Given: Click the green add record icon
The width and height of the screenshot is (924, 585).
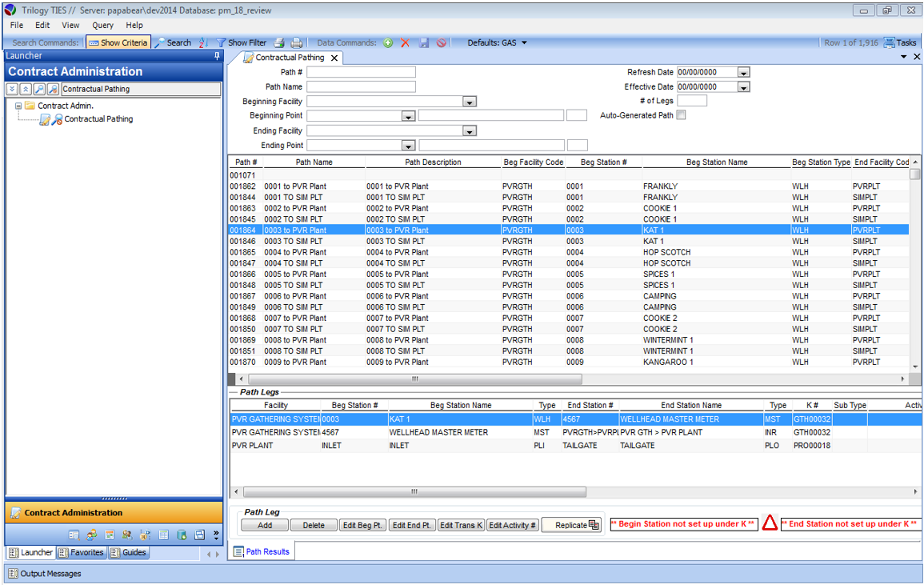Looking at the screenshot, I should (388, 43).
